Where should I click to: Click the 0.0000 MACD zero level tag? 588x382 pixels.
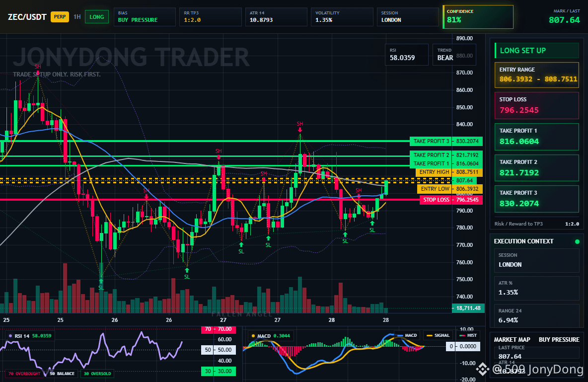(462, 346)
